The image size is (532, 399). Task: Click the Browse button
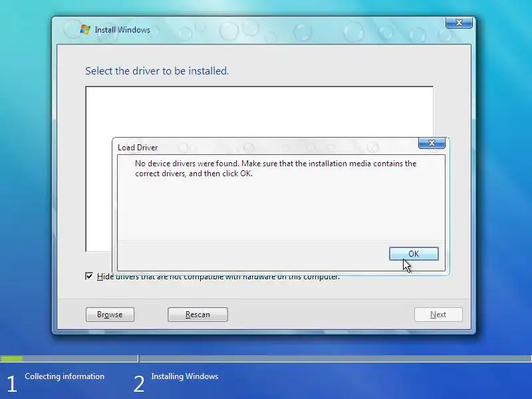pos(110,315)
